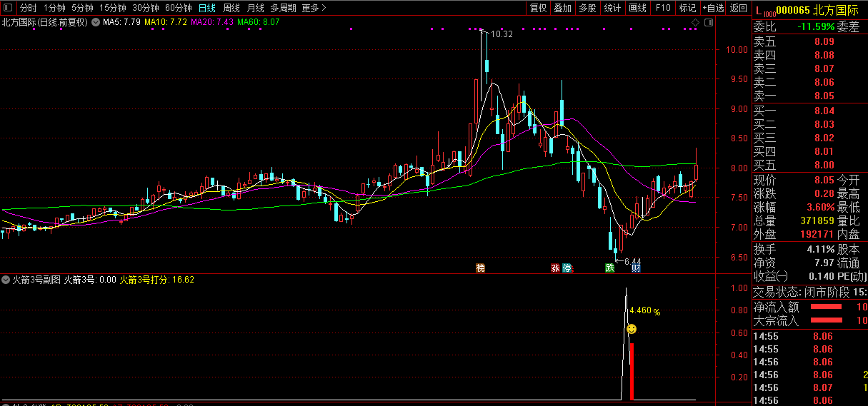Click the yellow smiley signal icon

tap(632, 329)
